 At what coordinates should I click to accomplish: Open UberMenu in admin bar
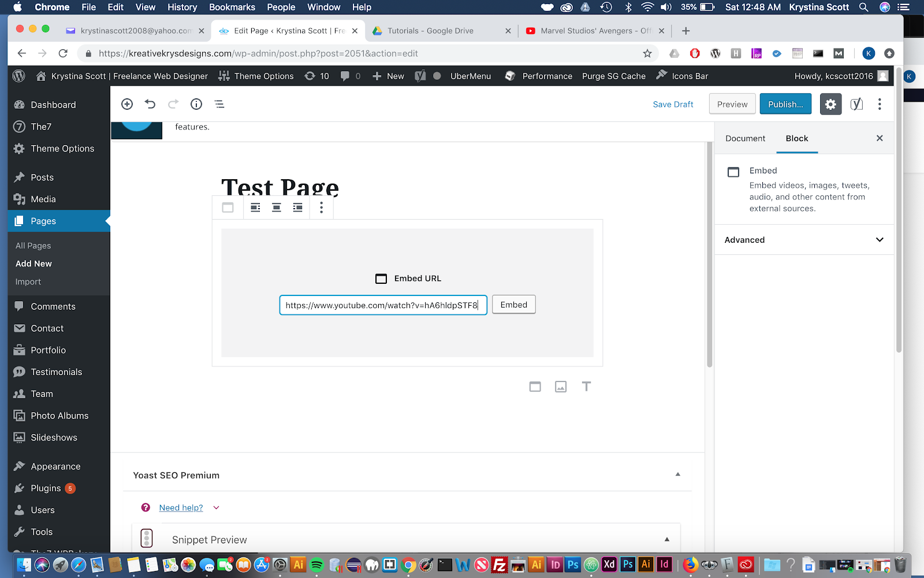coord(470,76)
